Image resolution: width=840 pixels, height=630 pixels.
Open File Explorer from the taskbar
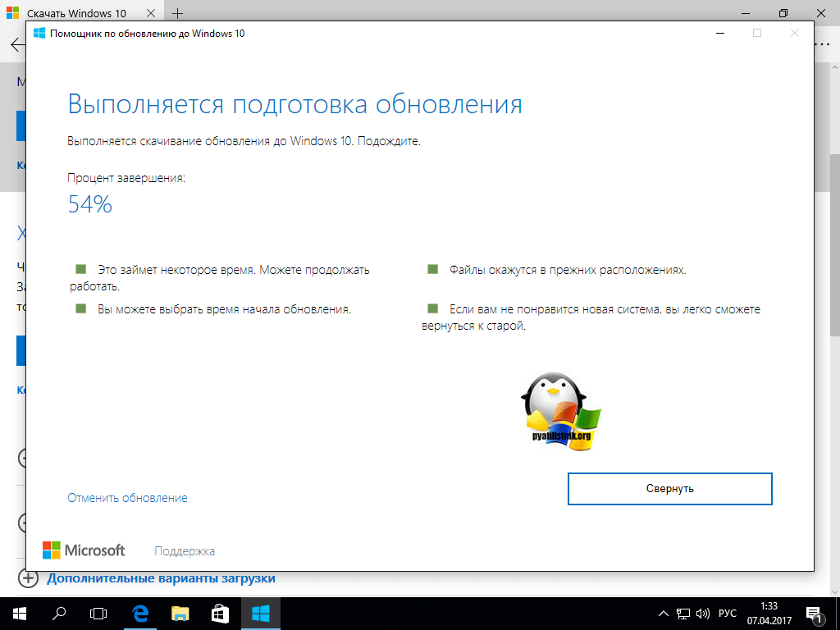point(180,614)
